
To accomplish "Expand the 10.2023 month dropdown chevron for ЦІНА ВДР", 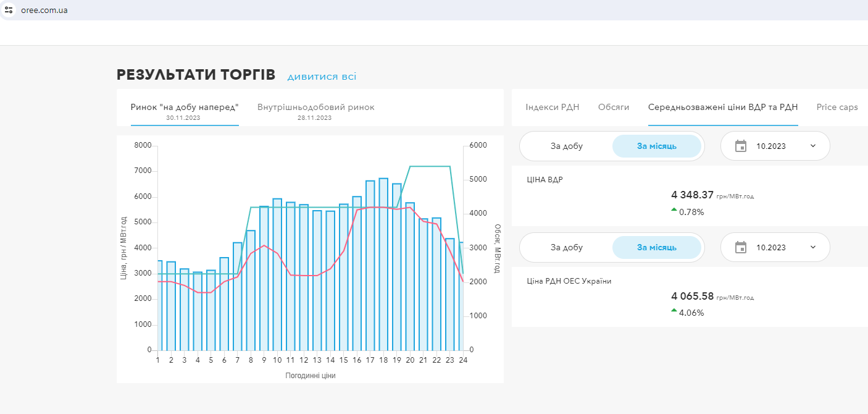I will pyautogui.click(x=812, y=146).
